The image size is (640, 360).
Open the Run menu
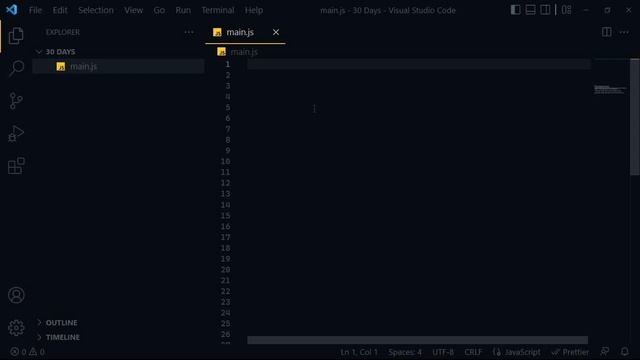pyautogui.click(x=183, y=10)
